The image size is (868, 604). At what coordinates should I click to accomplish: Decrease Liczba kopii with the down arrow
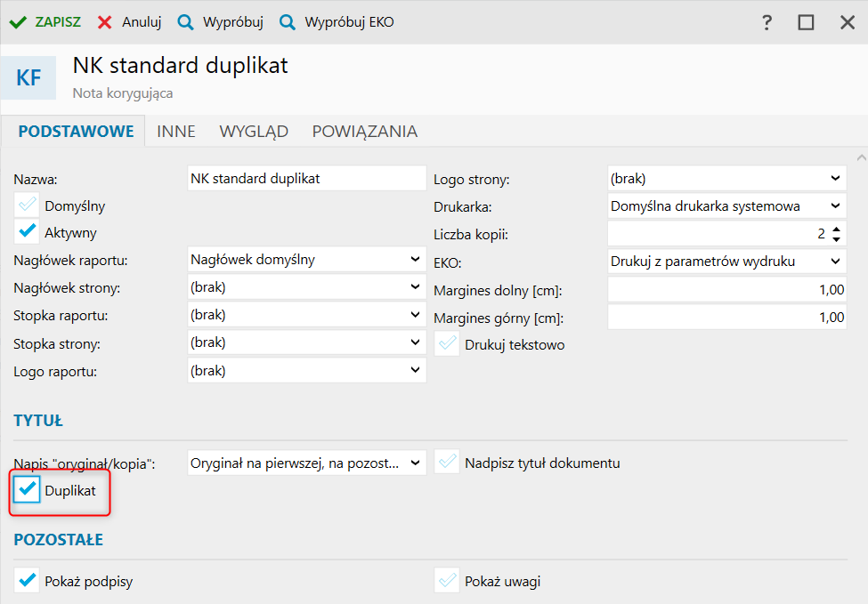click(x=835, y=239)
